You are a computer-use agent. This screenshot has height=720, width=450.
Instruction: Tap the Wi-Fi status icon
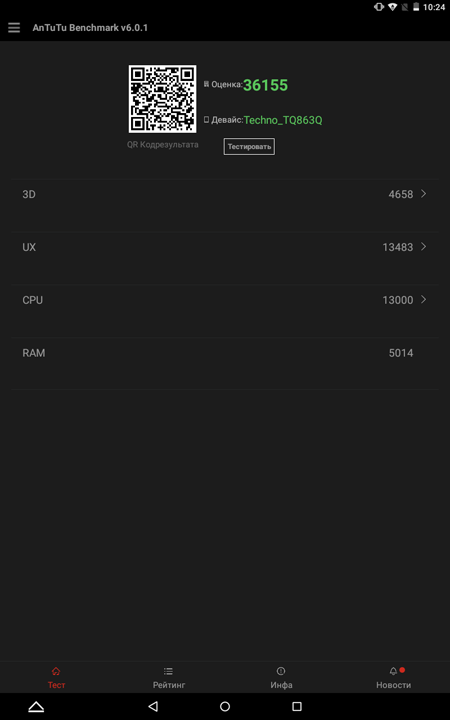392,7
